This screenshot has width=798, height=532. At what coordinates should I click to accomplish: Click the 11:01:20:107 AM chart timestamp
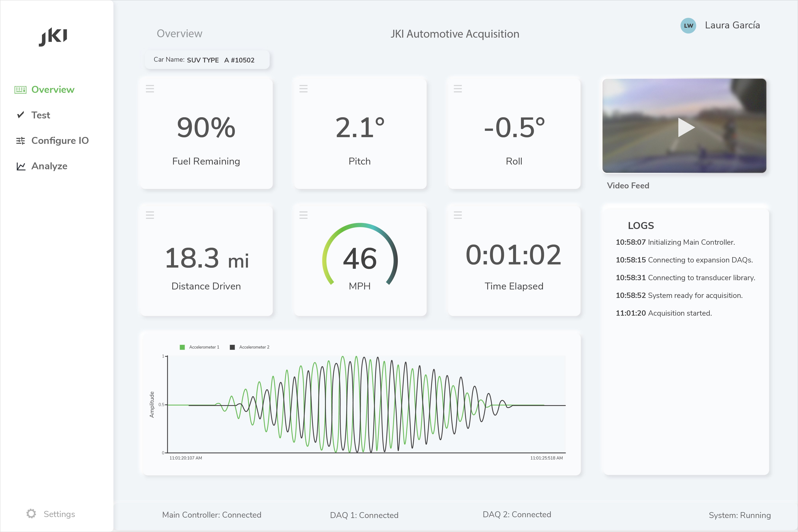pyautogui.click(x=186, y=458)
